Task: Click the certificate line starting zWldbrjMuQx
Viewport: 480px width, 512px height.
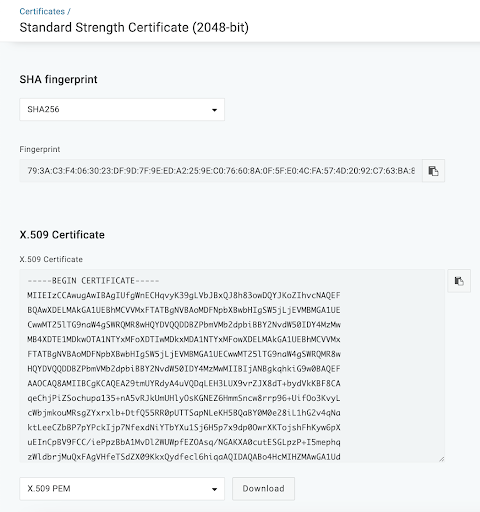Action: (x=184, y=457)
